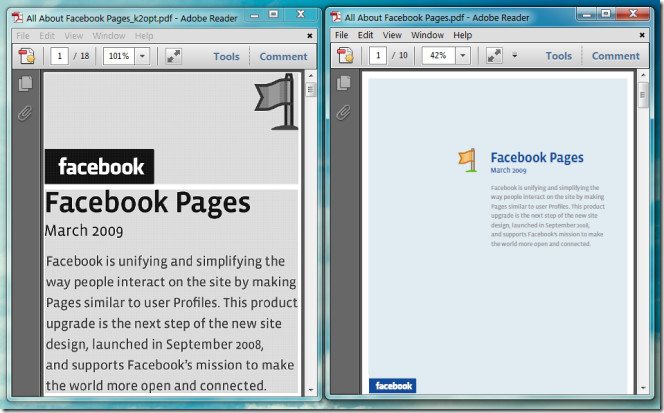
Task: Minimize the right Adobe Reader window
Action: click(587, 15)
